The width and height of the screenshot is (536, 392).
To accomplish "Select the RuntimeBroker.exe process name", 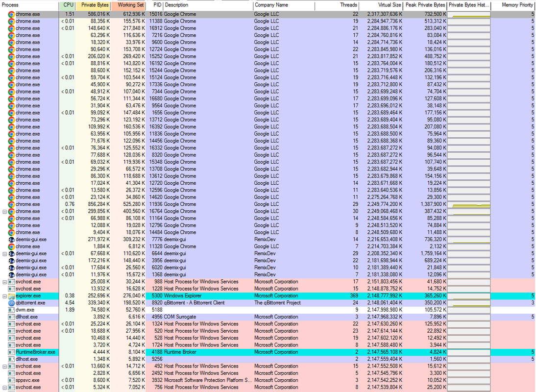I will point(36,352).
